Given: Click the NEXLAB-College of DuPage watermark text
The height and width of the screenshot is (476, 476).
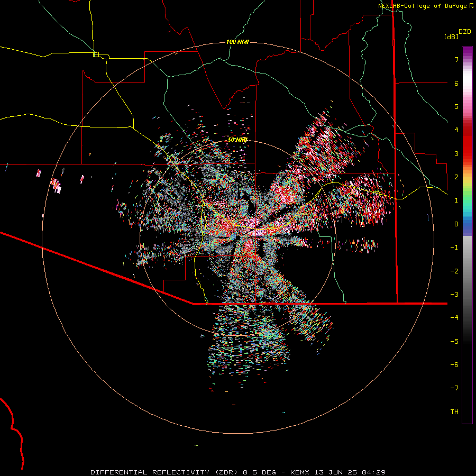Looking at the screenshot, I should [422, 6].
